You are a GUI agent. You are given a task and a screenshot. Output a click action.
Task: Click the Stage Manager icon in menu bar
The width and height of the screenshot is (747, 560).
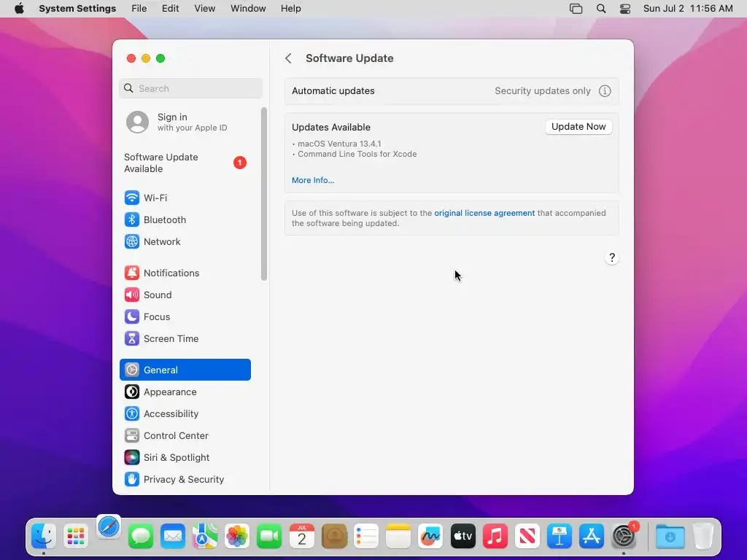(576, 9)
